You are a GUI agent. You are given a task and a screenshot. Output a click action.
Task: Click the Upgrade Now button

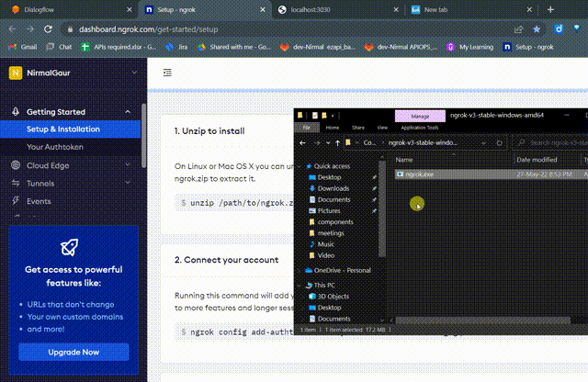tap(73, 352)
